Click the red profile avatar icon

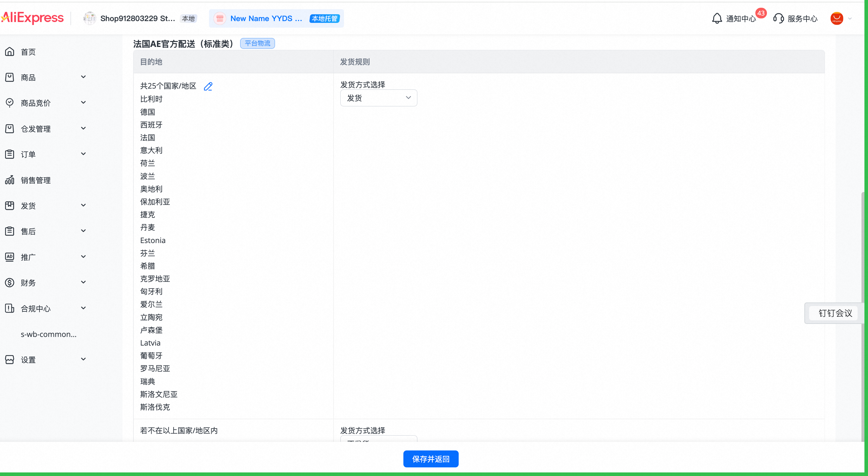click(x=837, y=18)
